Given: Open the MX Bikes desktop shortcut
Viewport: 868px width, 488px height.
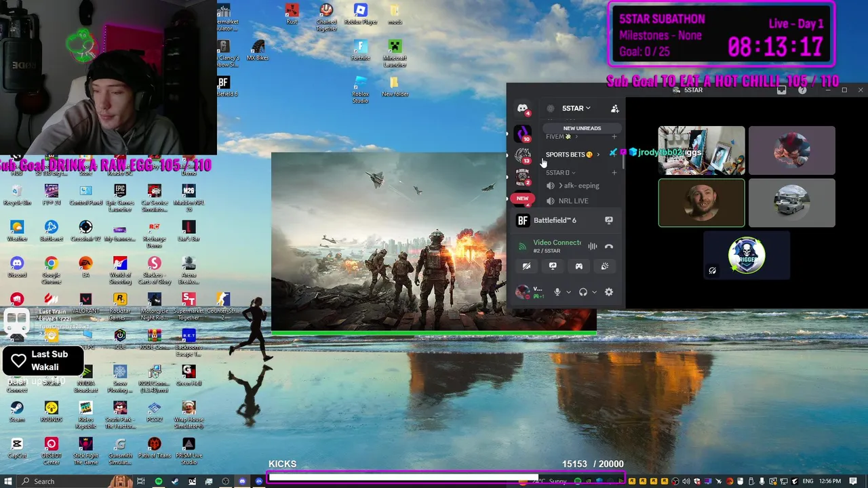Looking at the screenshot, I should [x=258, y=50].
